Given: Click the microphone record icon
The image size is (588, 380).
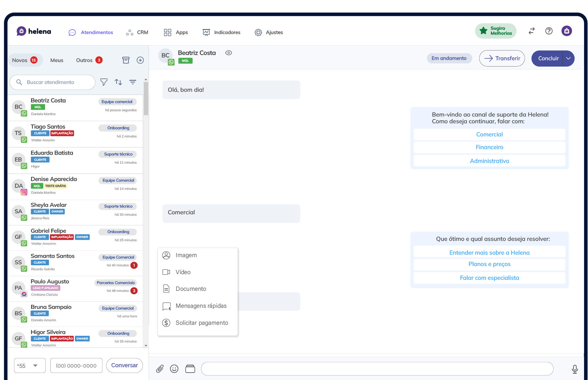Looking at the screenshot, I should 575,369.
